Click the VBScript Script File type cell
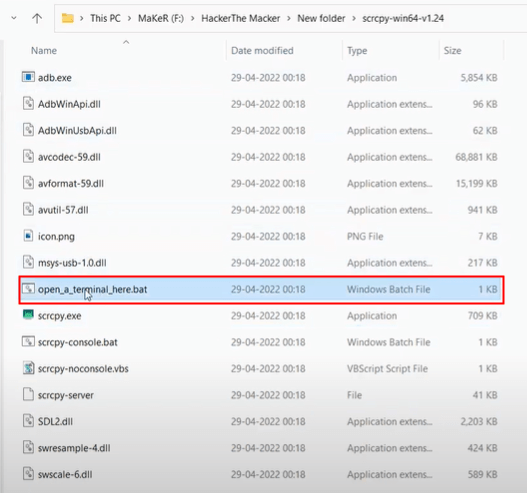 (x=387, y=369)
